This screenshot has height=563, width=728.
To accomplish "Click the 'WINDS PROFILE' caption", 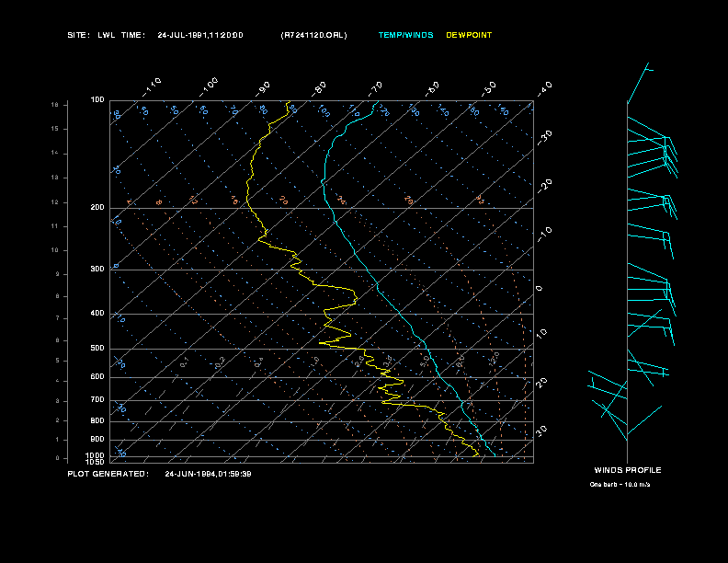I will [x=628, y=470].
